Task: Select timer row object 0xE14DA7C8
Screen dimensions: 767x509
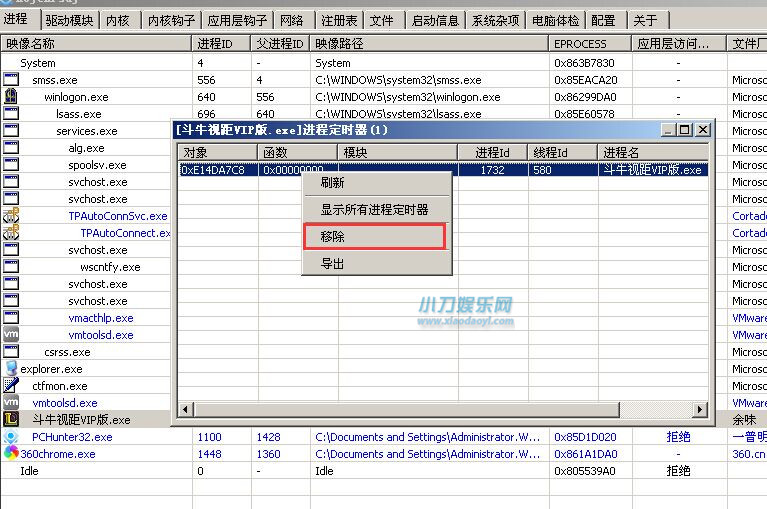Action: click(213, 170)
